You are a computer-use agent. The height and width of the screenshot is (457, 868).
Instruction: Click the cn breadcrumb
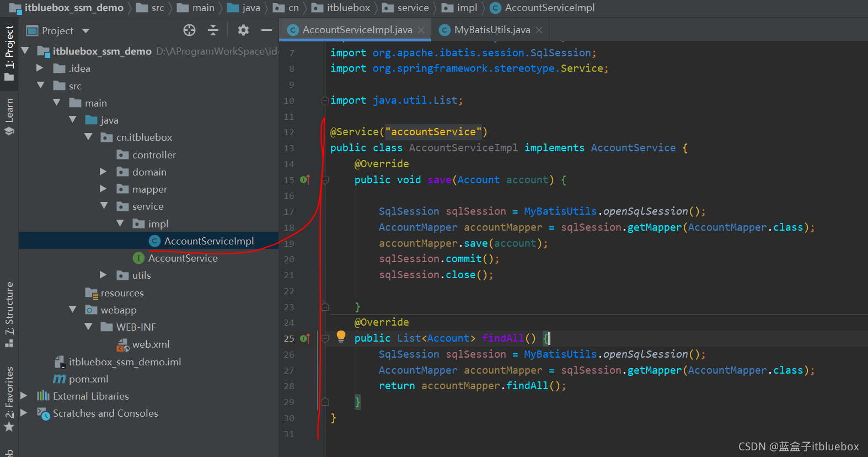click(x=293, y=8)
